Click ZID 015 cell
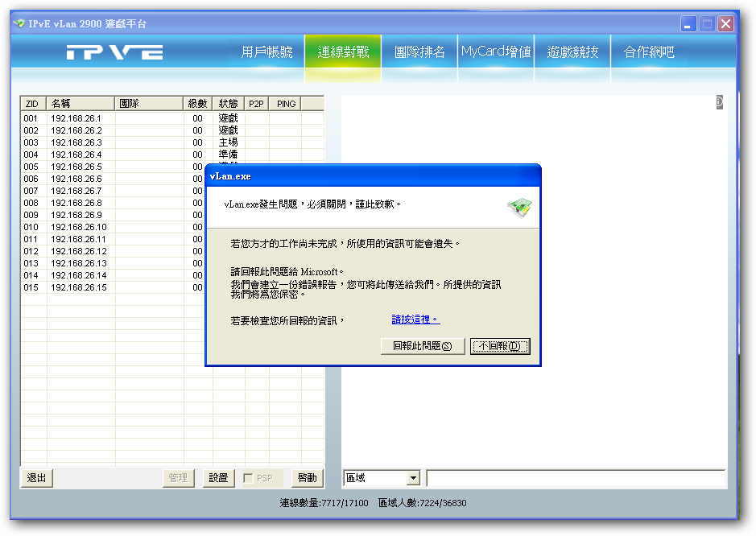 point(31,287)
